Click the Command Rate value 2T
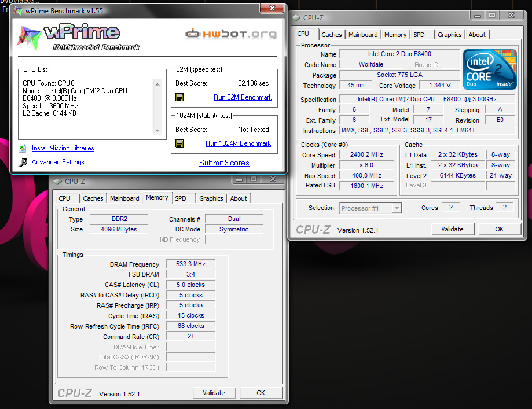 click(x=190, y=337)
